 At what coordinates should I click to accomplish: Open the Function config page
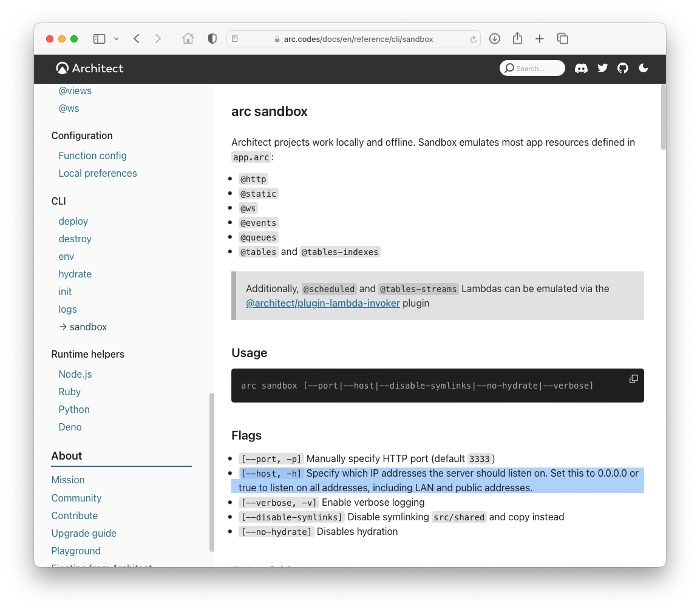92,156
